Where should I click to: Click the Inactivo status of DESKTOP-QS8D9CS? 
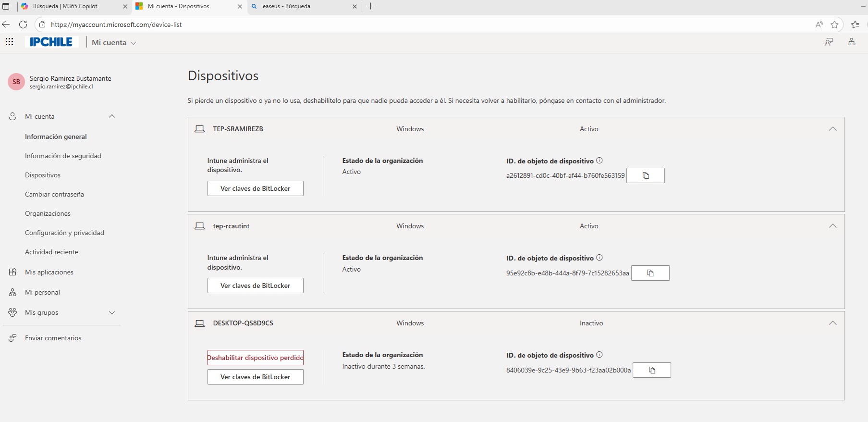coord(591,323)
